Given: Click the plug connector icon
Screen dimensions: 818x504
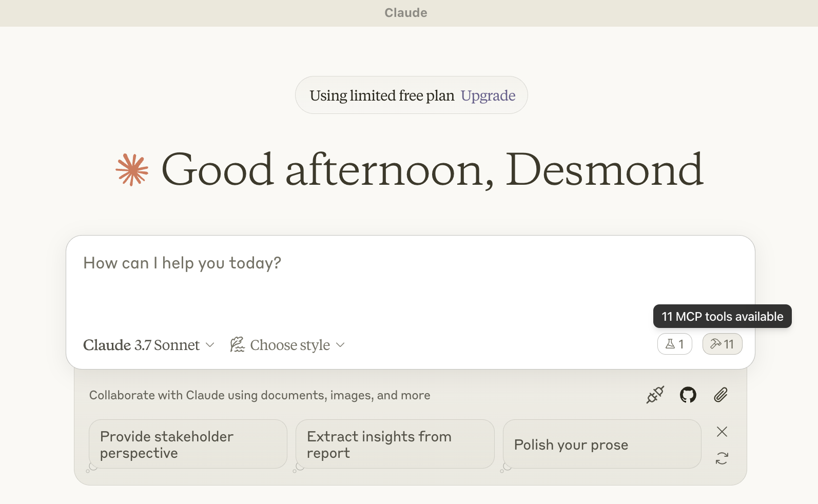Looking at the screenshot, I should 655,395.
